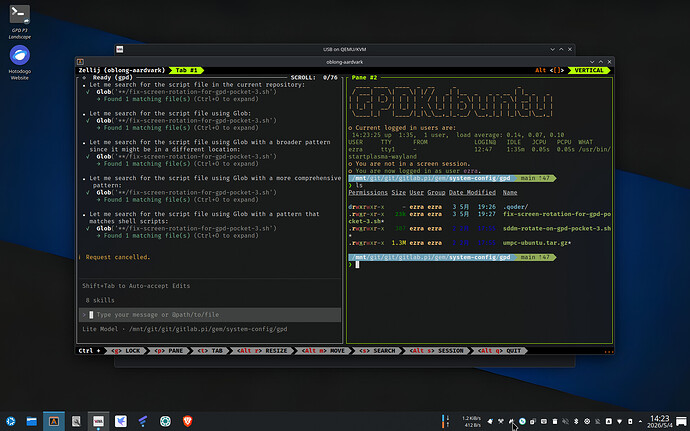This screenshot has height=431, width=690.
Task: Click the PANE mode in Zellij status bar
Action: (169, 351)
